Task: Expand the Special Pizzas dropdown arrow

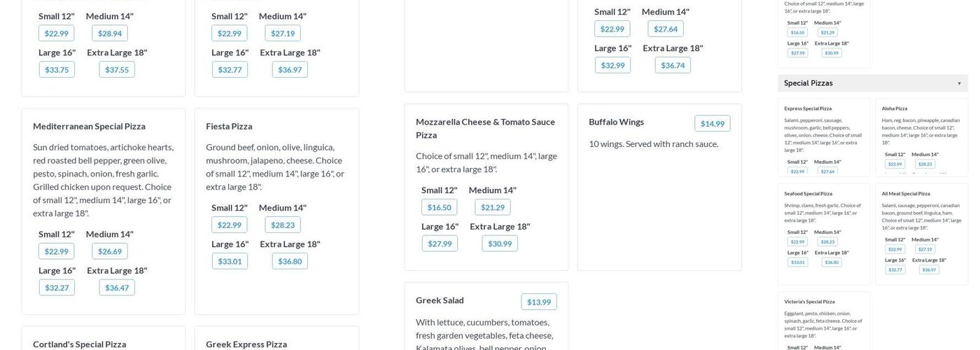Action: tap(959, 83)
